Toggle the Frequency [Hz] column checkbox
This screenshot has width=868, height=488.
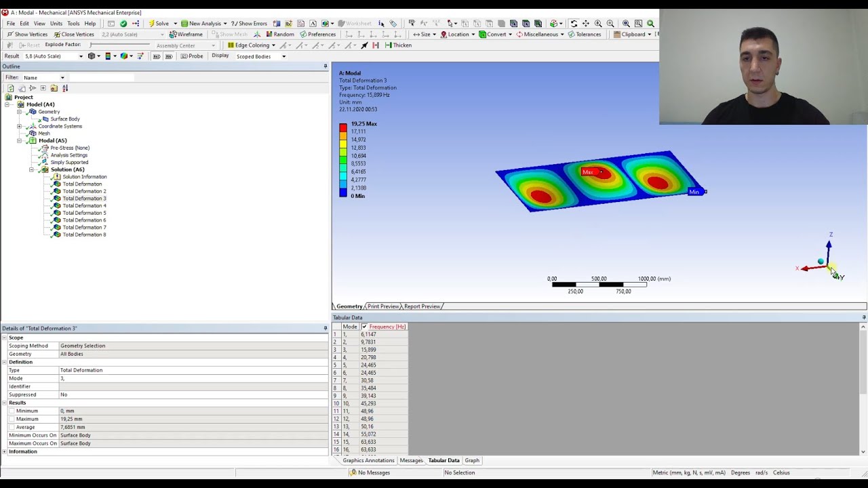[364, 327]
